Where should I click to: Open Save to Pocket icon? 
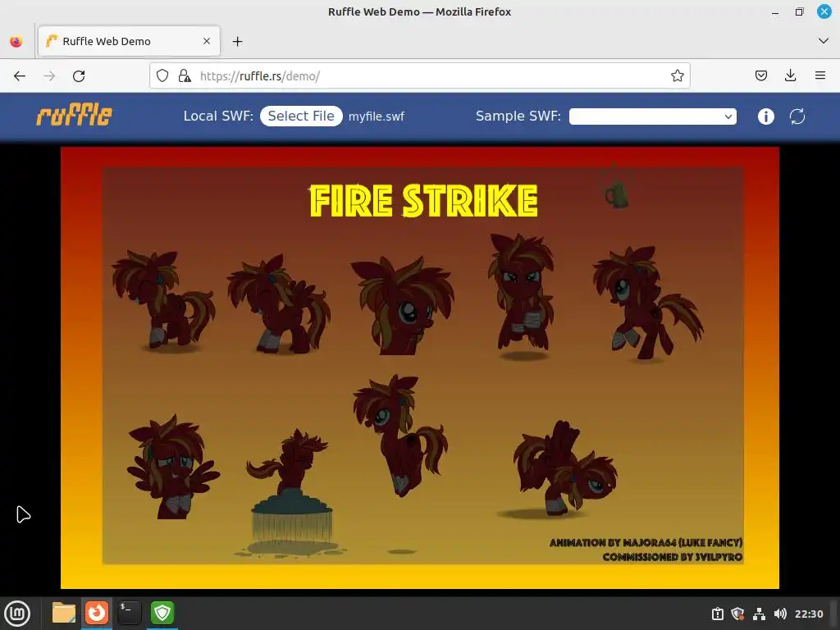pos(760,76)
